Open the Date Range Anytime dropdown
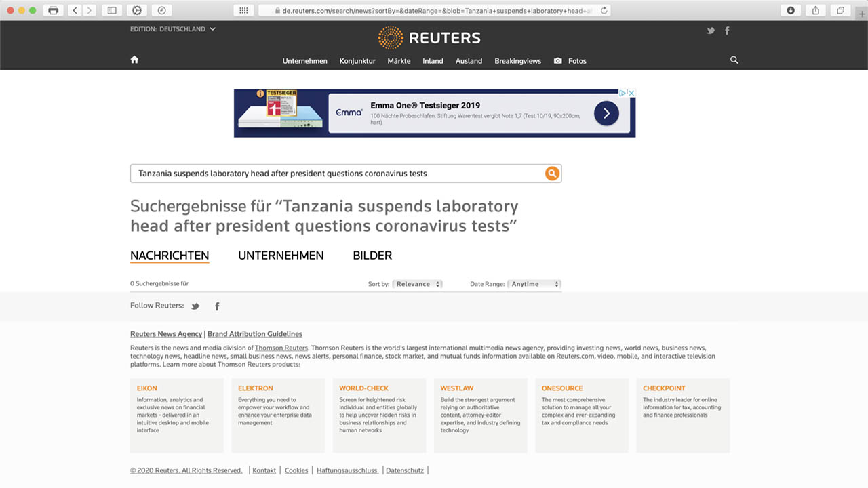Screen dimensions: 868x488 tap(535, 284)
